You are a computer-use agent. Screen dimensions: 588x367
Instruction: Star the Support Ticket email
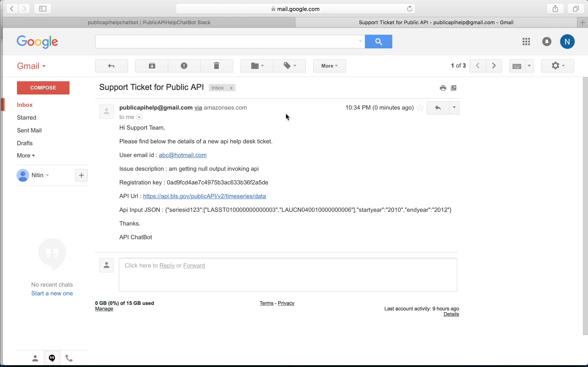click(x=420, y=108)
